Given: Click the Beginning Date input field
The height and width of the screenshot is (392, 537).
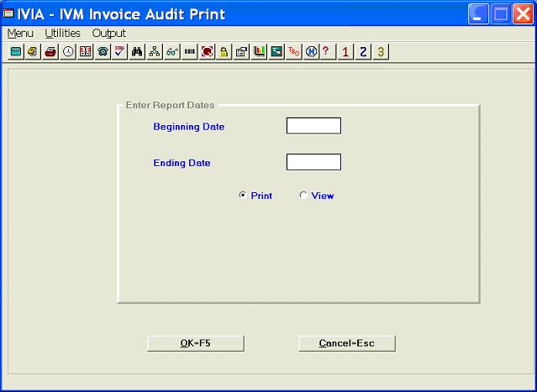Looking at the screenshot, I should [313, 126].
